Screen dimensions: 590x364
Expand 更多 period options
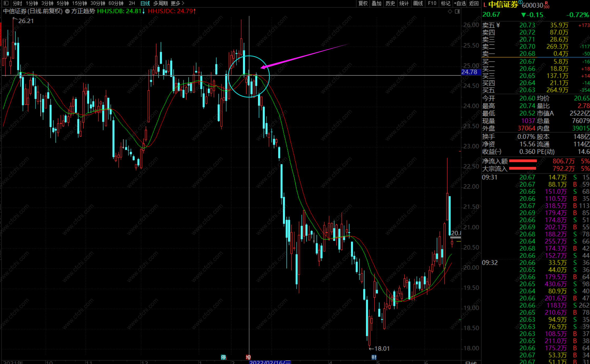point(177,3)
